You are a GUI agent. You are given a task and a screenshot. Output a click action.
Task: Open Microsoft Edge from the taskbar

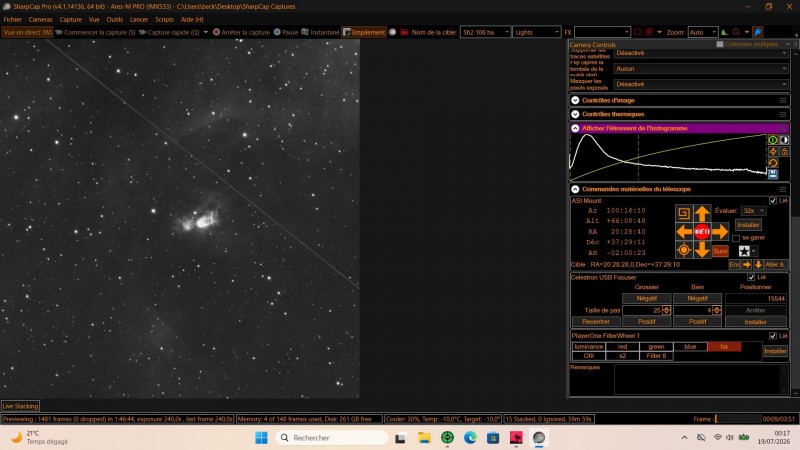point(470,438)
